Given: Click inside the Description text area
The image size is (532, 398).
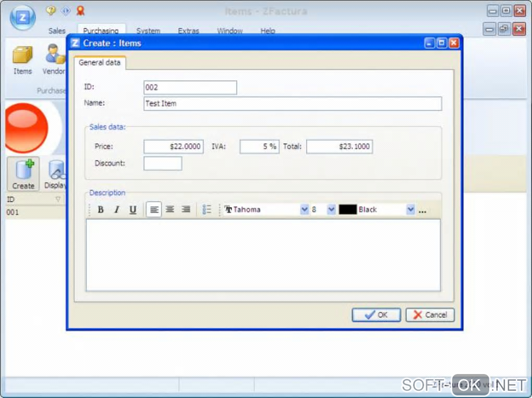Looking at the screenshot, I should tap(263, 255).
